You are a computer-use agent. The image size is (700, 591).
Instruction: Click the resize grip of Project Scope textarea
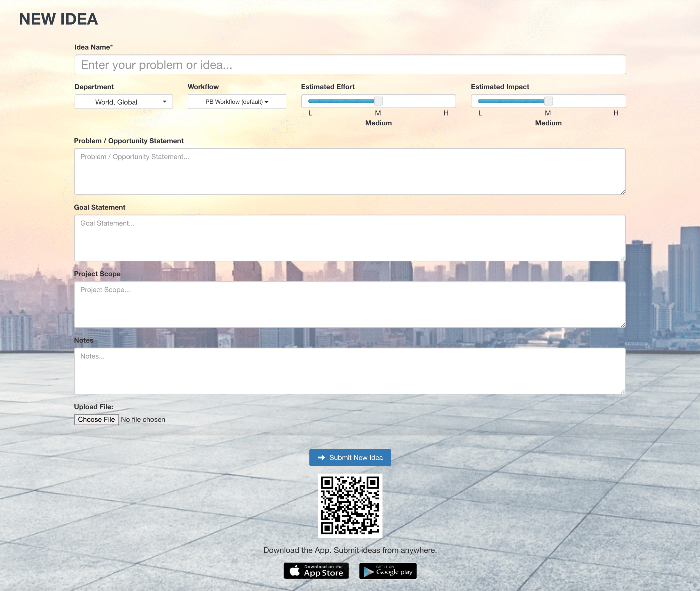(x=623, y=325)
